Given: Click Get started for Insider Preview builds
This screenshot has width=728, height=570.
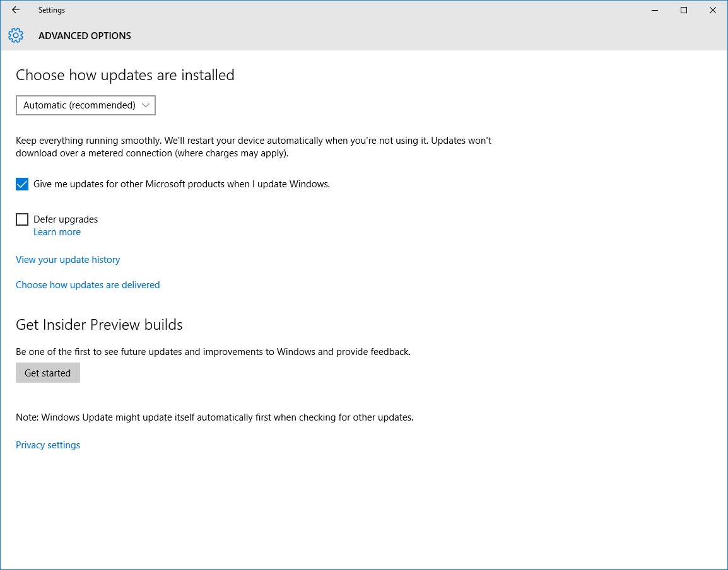Looking at the screenshot, I should [47, 373].
